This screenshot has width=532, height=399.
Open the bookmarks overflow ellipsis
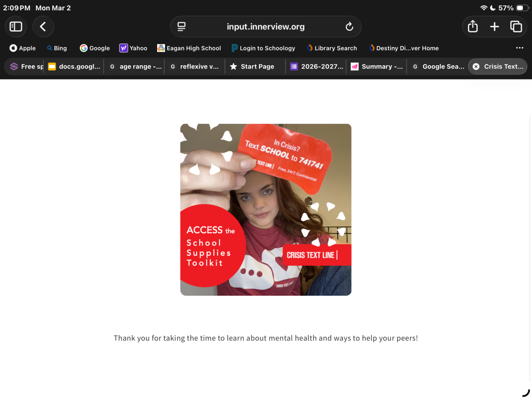(520, 48)
